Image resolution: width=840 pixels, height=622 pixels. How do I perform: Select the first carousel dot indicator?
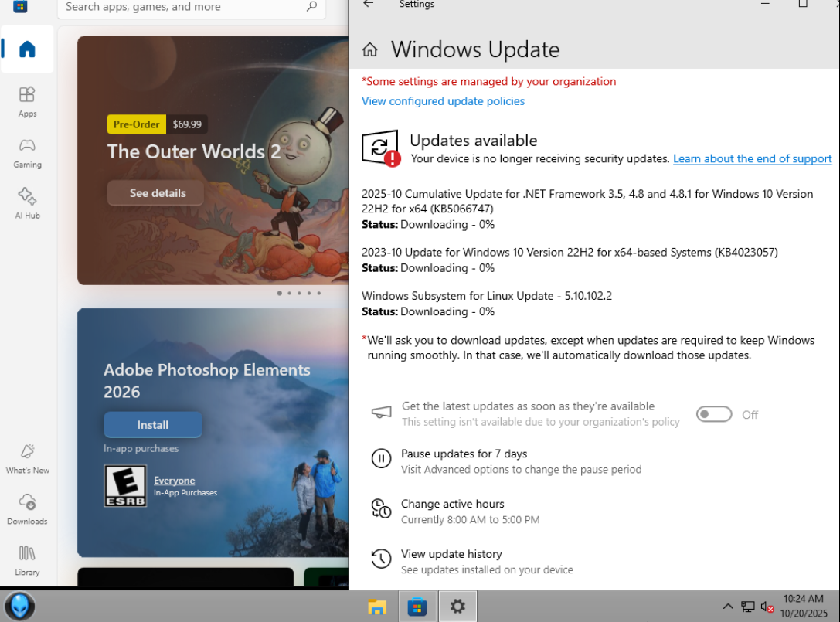279,293
